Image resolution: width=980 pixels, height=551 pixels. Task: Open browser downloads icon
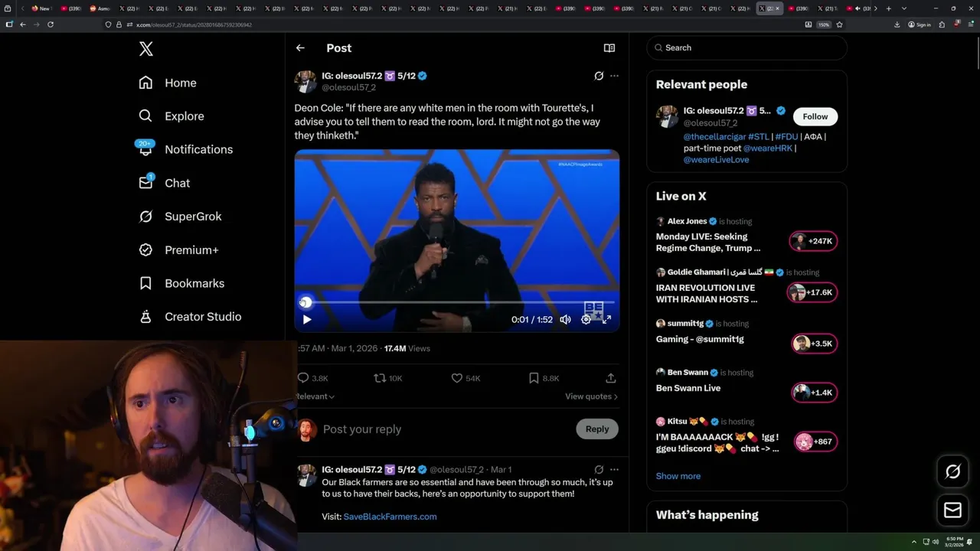click(897, 24)
